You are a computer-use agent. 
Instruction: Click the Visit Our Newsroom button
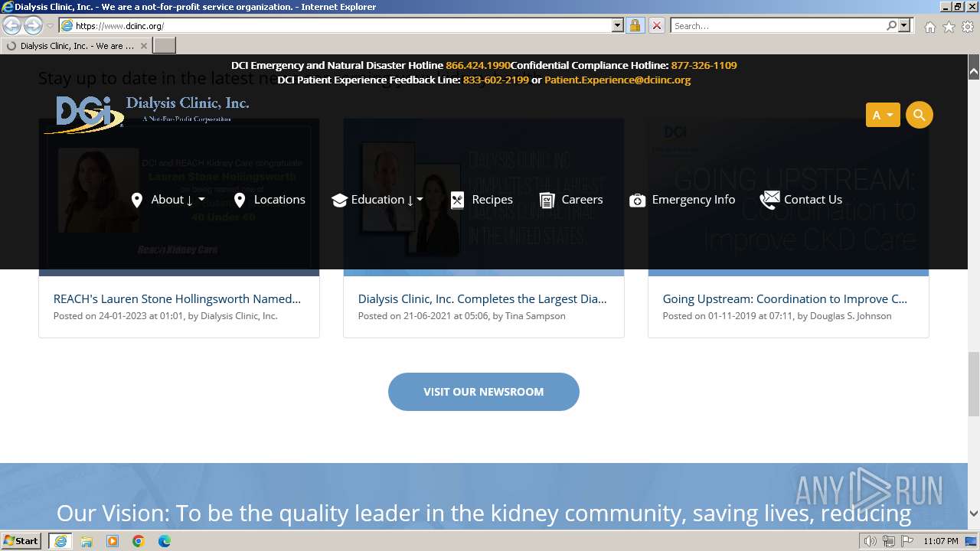coord(484,392)
